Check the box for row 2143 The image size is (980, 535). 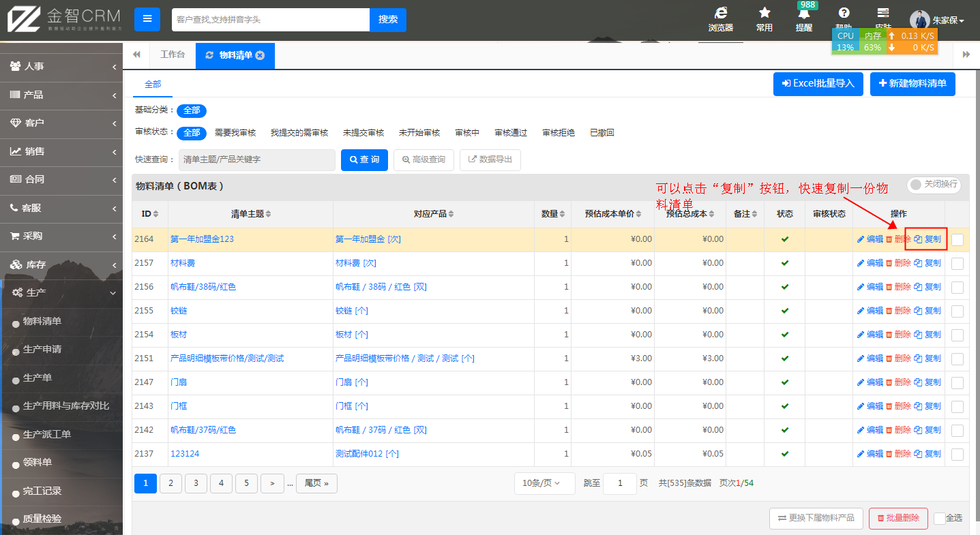pyautogui.click(x=957, y=407)
